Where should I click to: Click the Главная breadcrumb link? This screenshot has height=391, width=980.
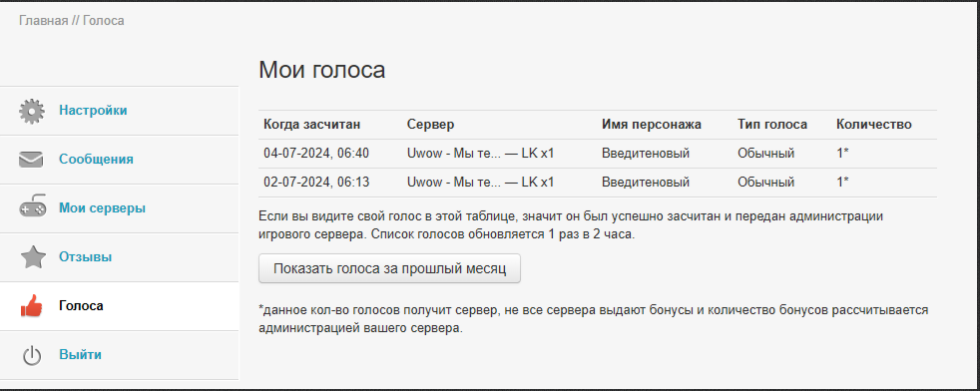coord(43,21)
